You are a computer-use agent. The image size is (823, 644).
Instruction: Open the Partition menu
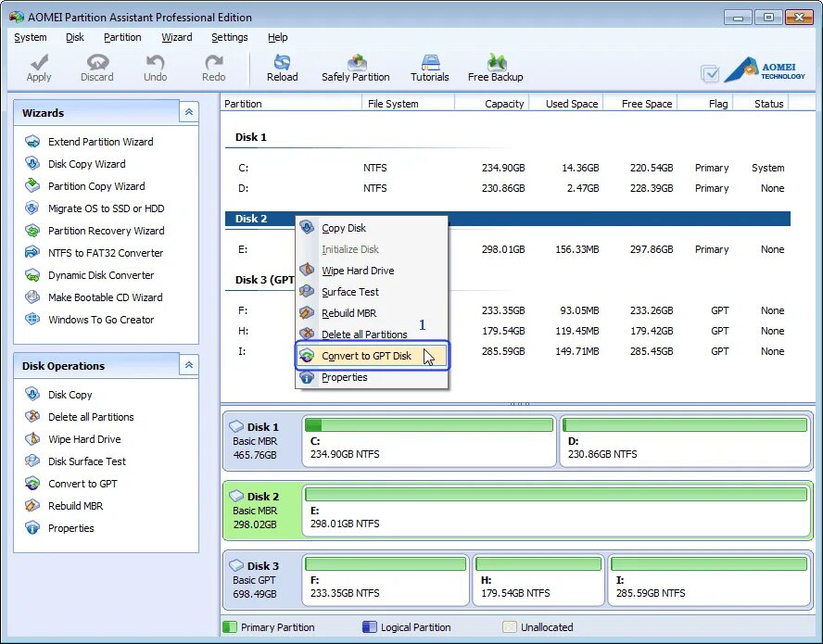click(122, 37)
